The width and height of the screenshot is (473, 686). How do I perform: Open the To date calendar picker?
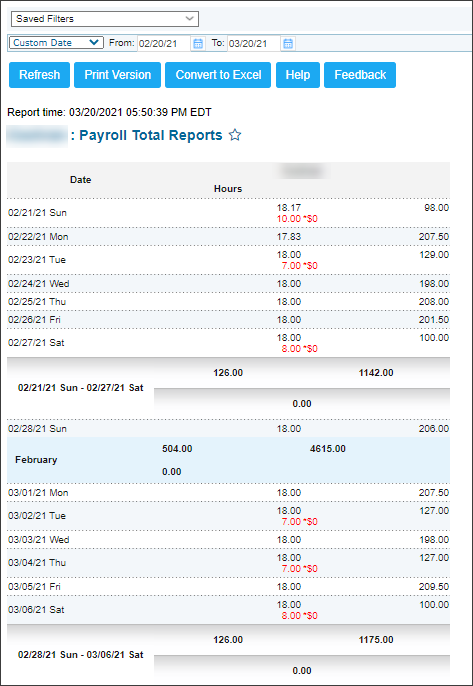click(288, 43)
